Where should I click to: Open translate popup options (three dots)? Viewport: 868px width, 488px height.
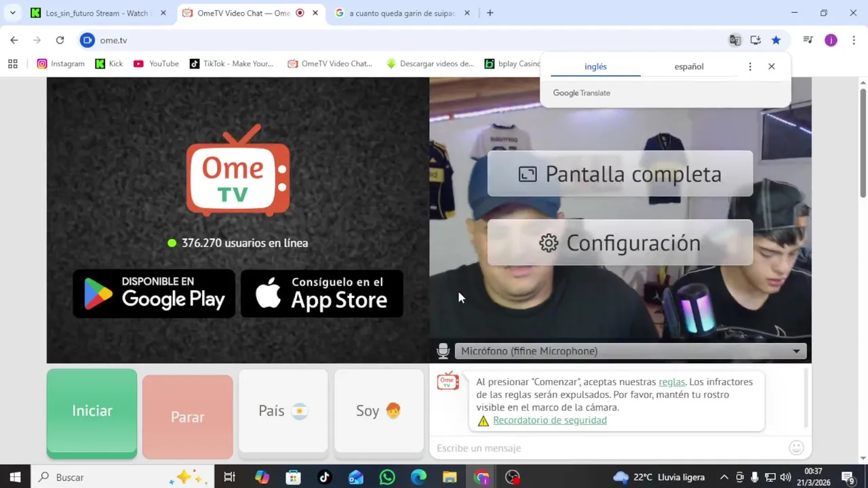point(750,66)
